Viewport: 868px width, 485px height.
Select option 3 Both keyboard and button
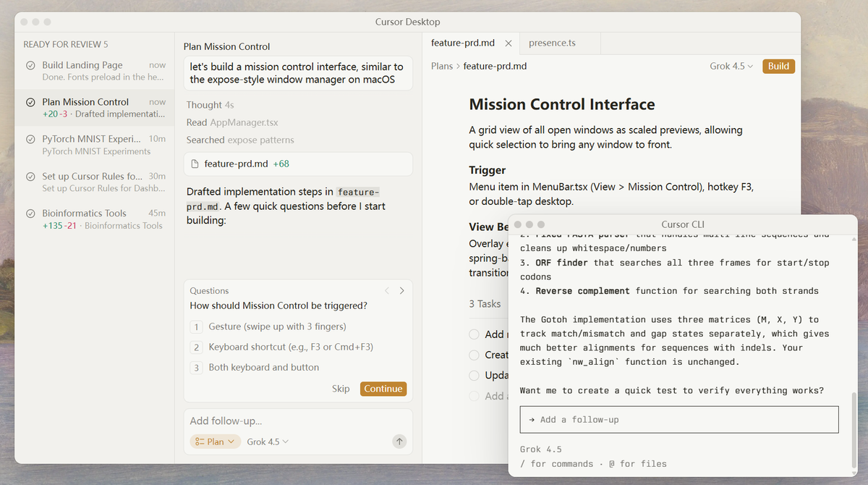(298, 367)
